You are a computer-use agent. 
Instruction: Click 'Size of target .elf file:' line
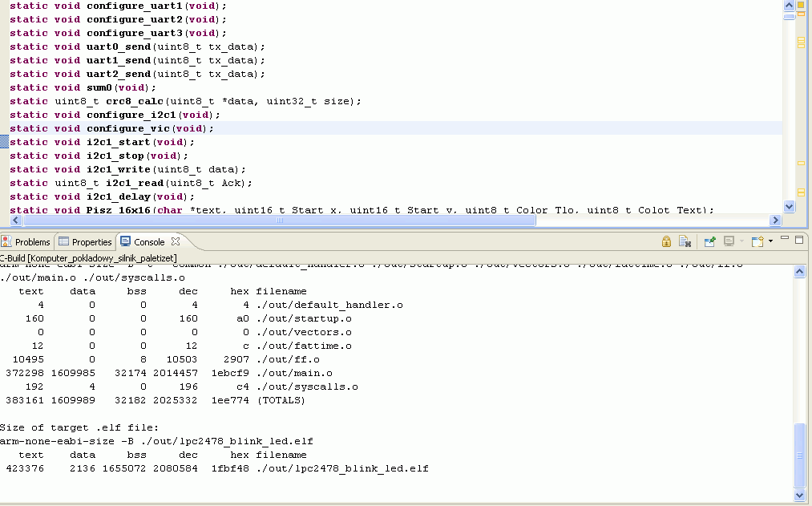(79, 427)
